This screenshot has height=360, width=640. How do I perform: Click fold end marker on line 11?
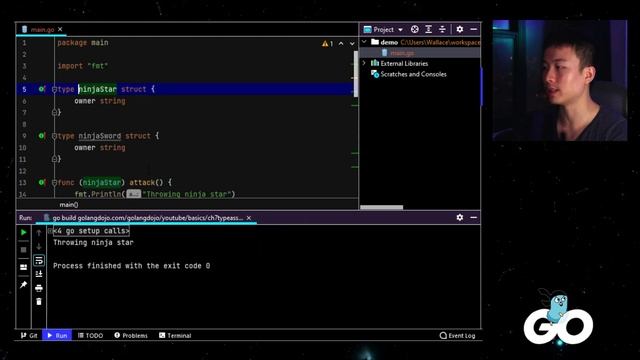(54, 159)
